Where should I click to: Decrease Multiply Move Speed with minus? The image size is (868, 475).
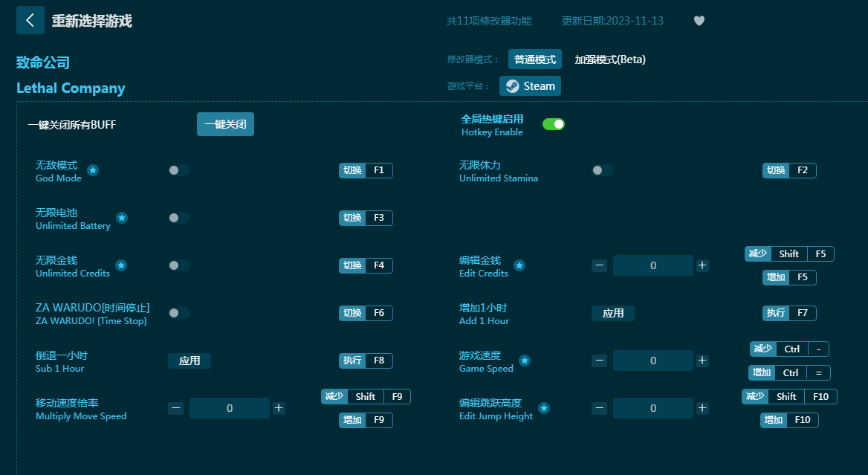click(176, 408)
